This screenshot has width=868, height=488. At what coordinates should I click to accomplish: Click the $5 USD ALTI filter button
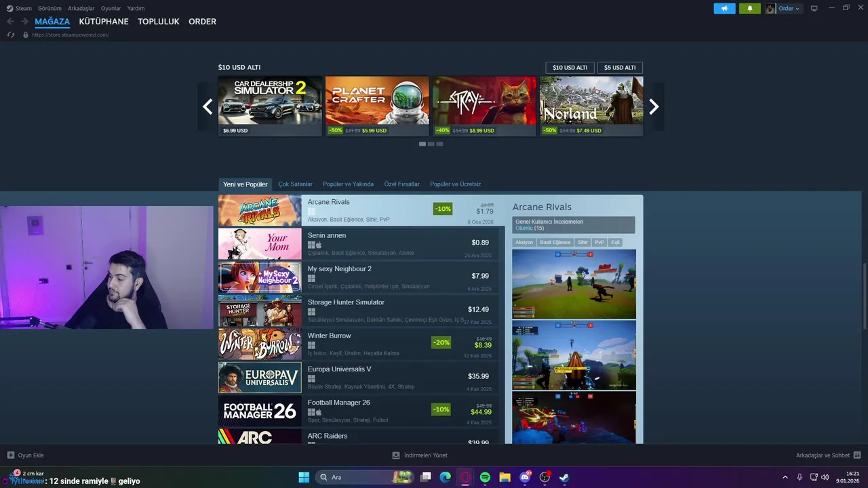(620, 68)
